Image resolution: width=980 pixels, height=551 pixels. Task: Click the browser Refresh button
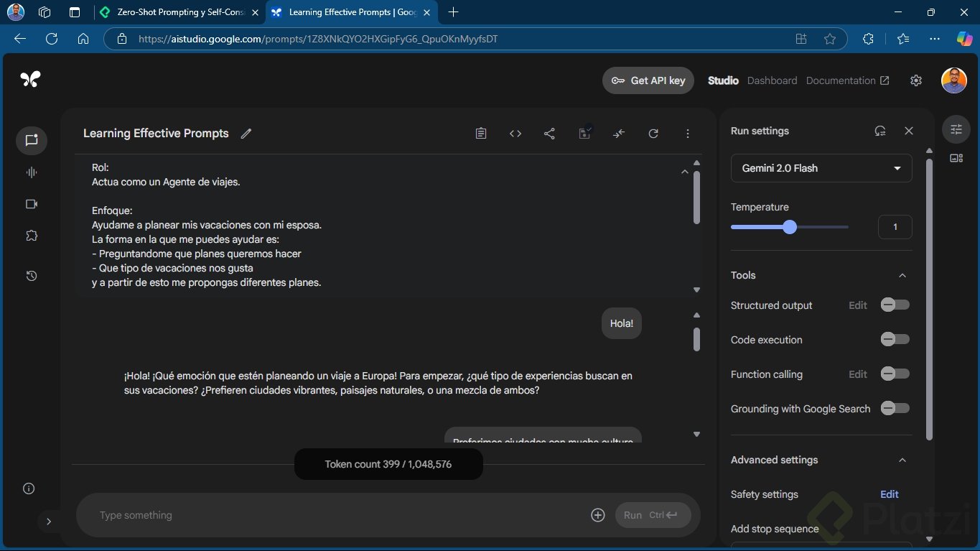52,39
